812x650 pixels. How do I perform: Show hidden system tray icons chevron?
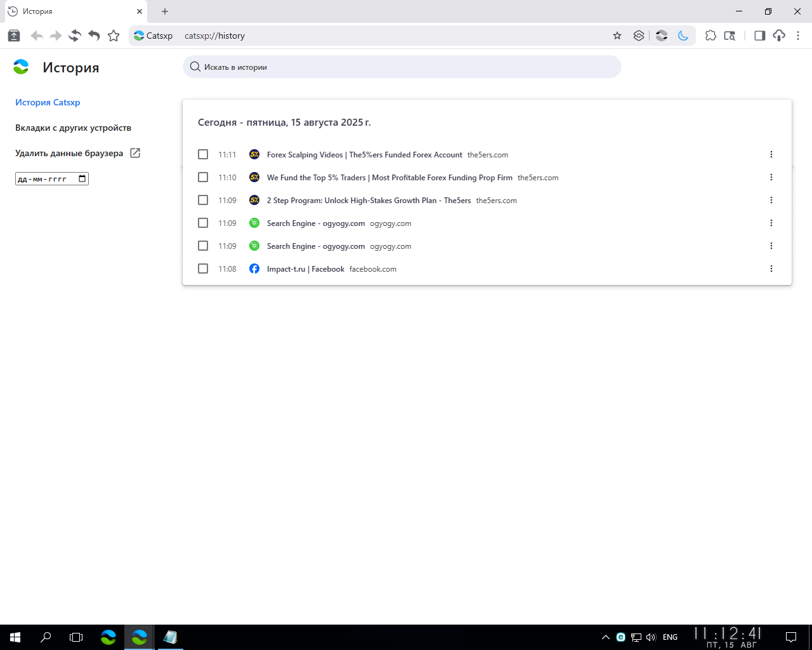[x=605, y=637]
